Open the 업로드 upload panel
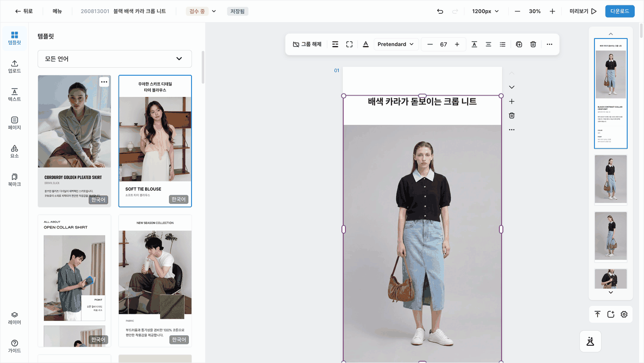Screen dimensions: 644x363 [x=15, y=67]
